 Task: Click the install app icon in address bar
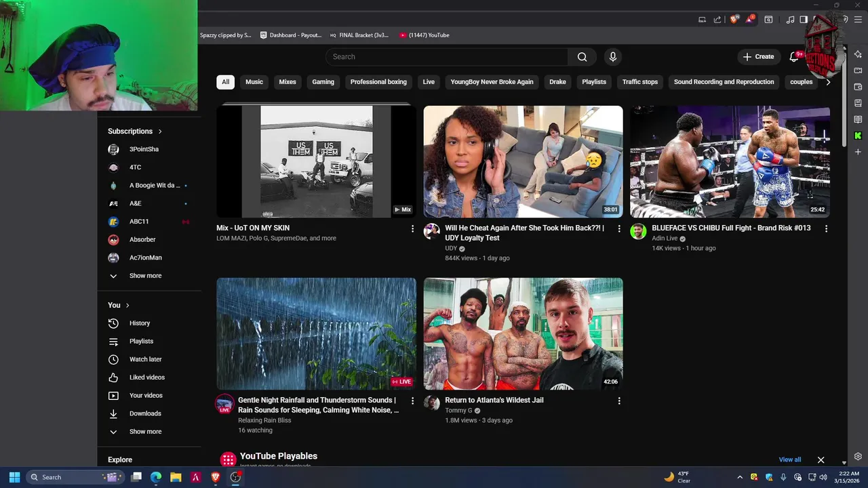point(702,20)
